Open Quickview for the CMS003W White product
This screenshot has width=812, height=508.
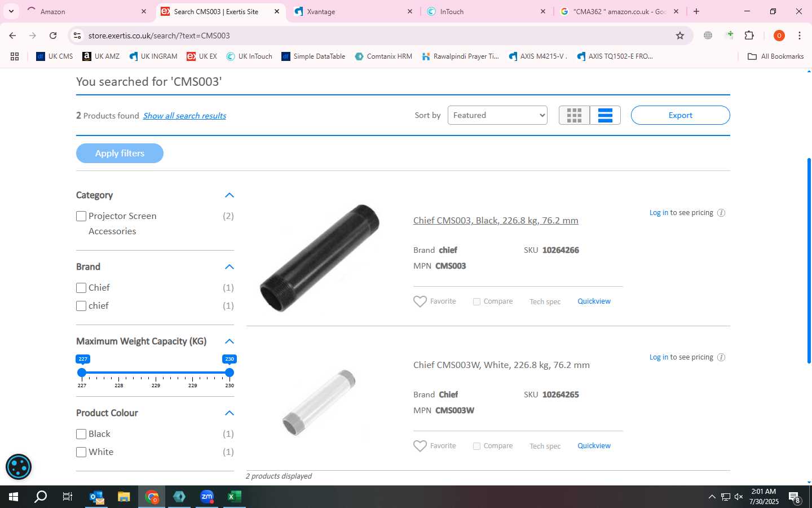click(x=594, y=446)
